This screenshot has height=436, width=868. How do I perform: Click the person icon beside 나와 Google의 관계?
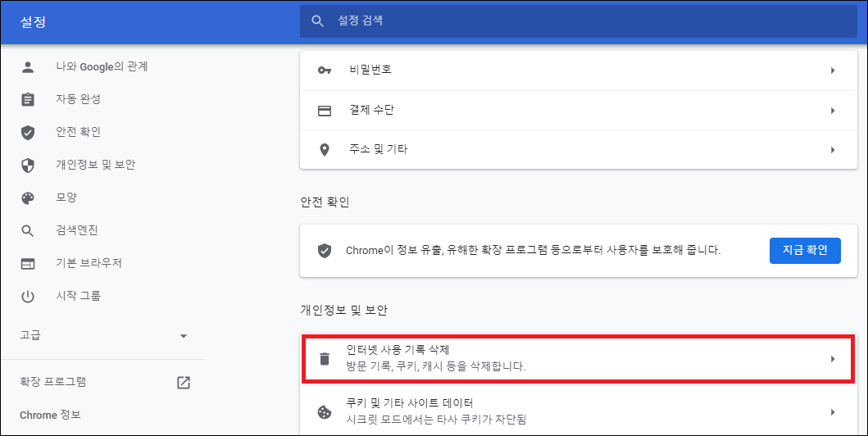point(28,67)
